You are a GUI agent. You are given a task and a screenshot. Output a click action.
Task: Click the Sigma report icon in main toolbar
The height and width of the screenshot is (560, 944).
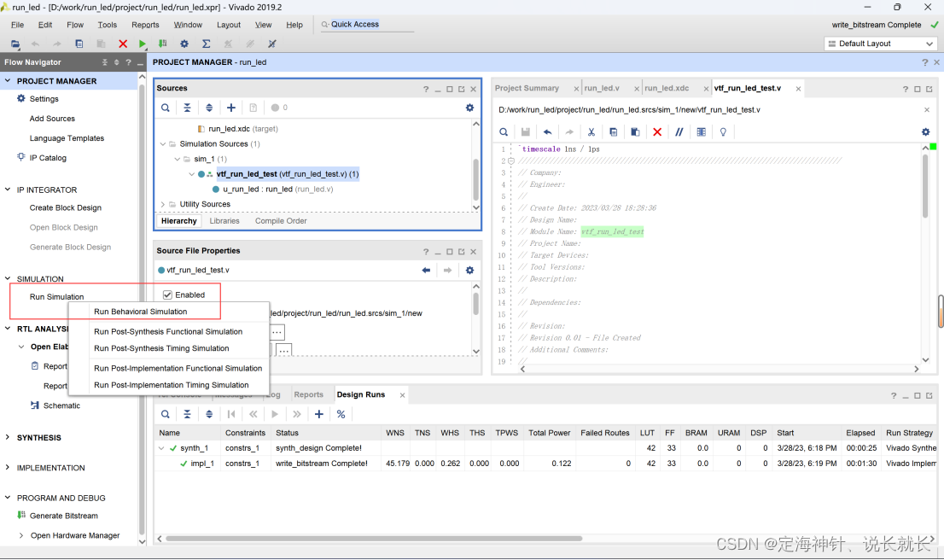click(206, 44)
